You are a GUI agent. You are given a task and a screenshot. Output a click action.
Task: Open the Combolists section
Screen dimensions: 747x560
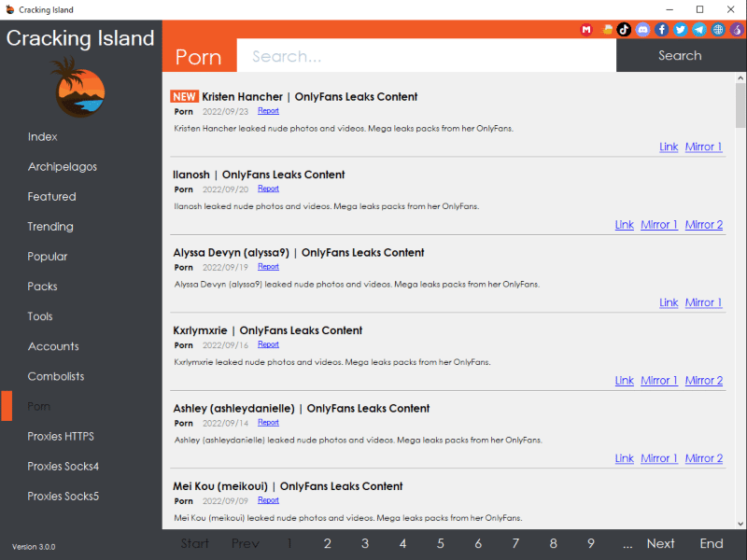pyautogui.click(x=56, y=377)
